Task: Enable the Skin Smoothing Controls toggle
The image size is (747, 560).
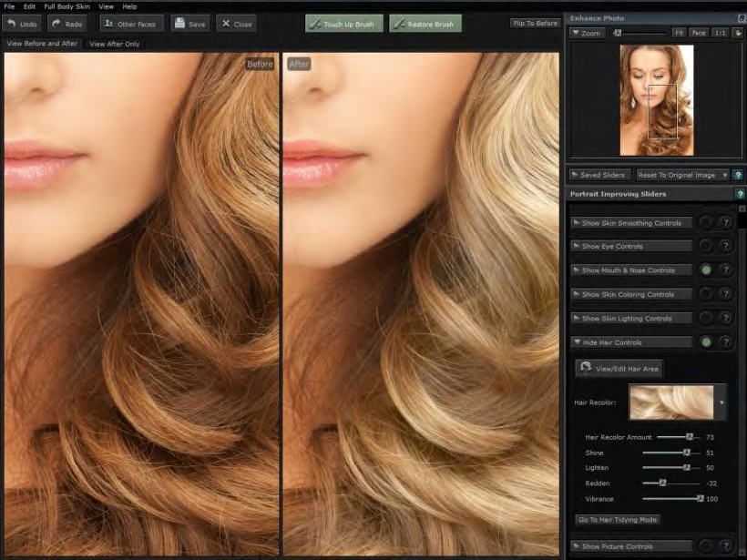Action: 706,222
